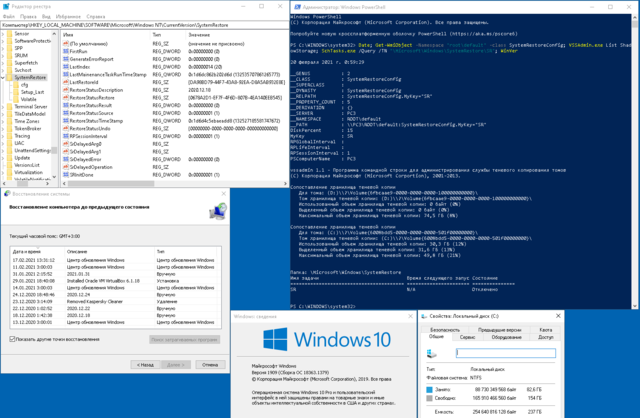Click the LastMainenanceTaskRunTimeStamp value icon
The height and width of the screenshot is (418, 640).
tap(66, 75)
